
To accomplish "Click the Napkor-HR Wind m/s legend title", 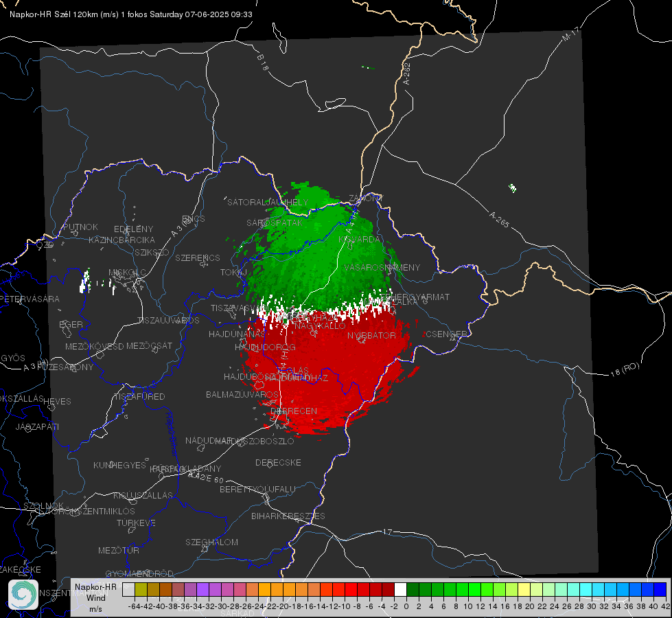I will (x=95, y=597).
